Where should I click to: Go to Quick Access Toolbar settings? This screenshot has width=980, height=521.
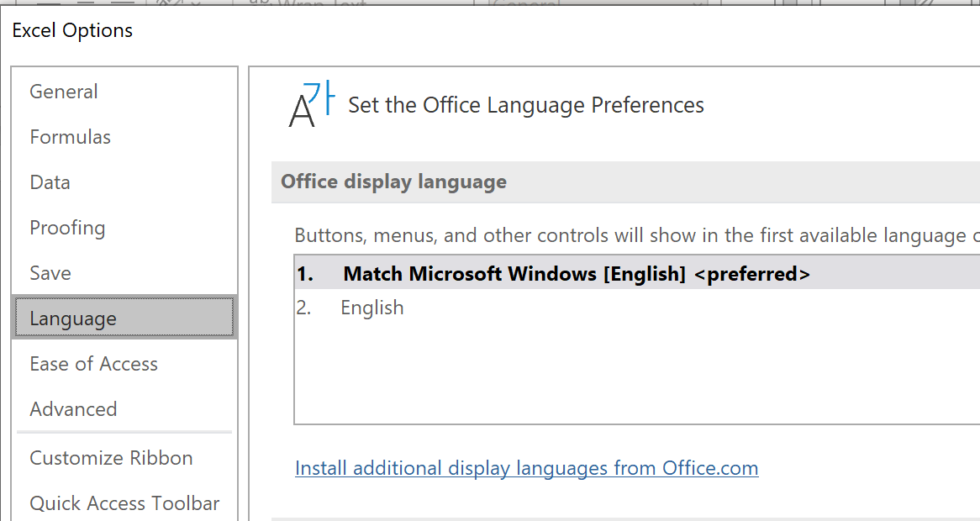[x=124, y=503]
